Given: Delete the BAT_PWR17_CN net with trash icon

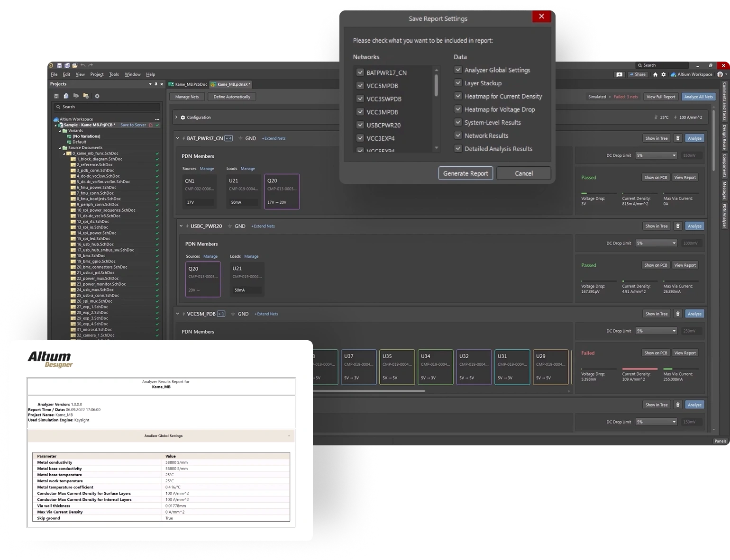Looking at the screenshot, I should click(678, 138).
